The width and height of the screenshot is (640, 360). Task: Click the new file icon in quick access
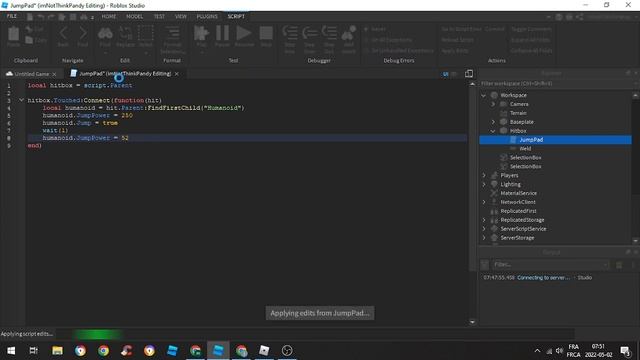[30, 17]
